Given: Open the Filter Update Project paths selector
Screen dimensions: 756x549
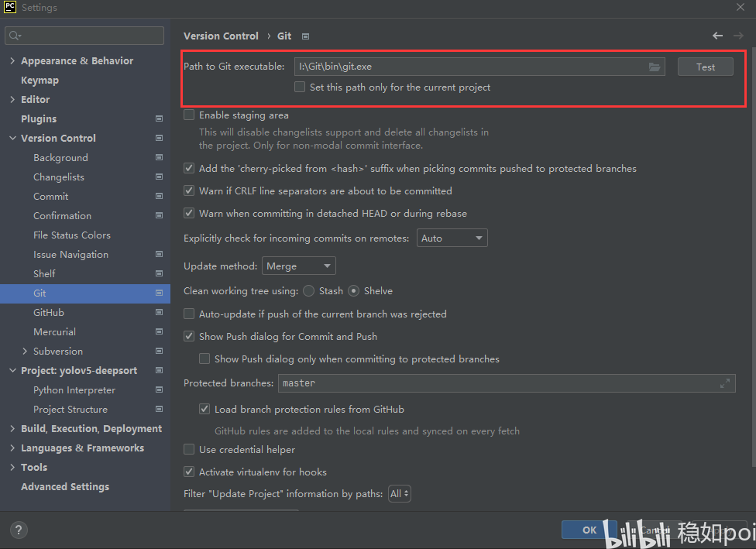Looking at the screenshot, I should click(399, 493).
